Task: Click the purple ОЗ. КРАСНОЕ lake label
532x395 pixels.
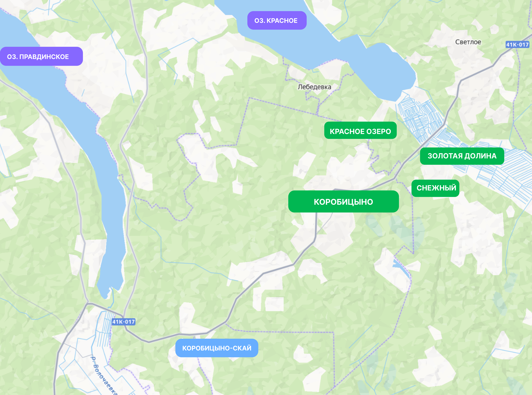Action: [277, 21]
